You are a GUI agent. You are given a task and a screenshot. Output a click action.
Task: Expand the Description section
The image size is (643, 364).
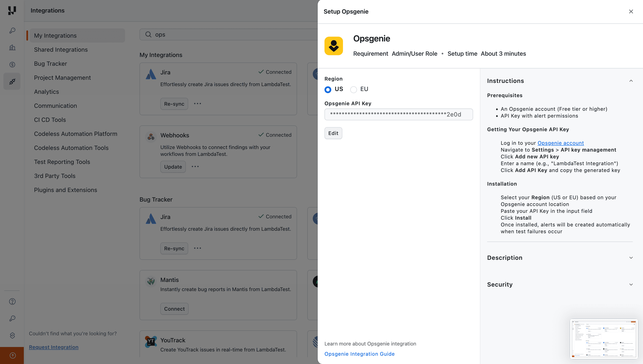[x=631, y=257]
